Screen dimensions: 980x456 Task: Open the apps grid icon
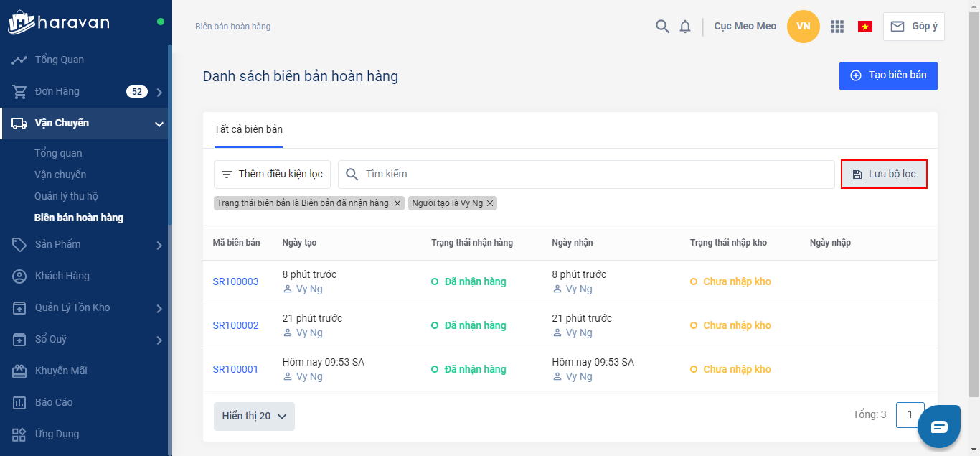837,27
